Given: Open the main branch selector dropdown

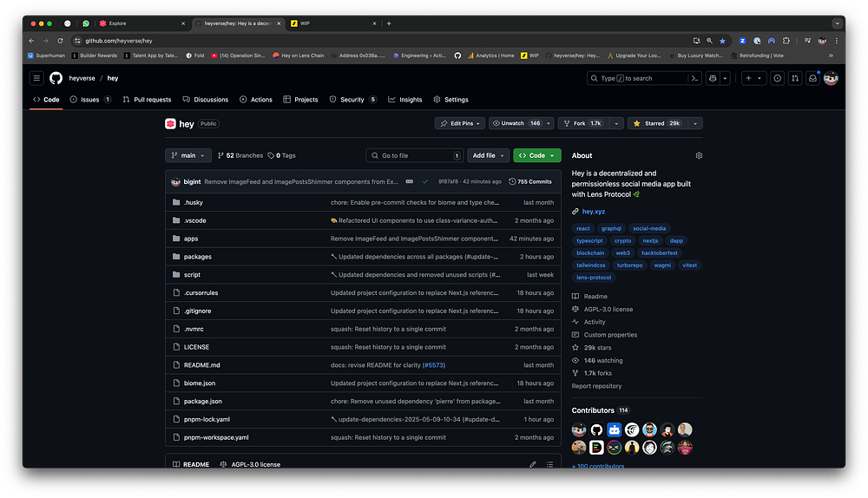Looking at the screenshot, I should pyautogui.click(x=188, y=155).
